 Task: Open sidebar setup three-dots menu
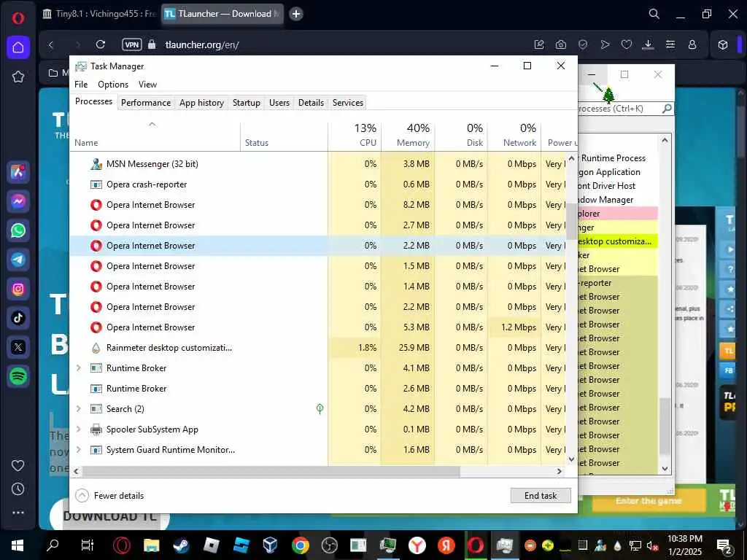[18, 513]
